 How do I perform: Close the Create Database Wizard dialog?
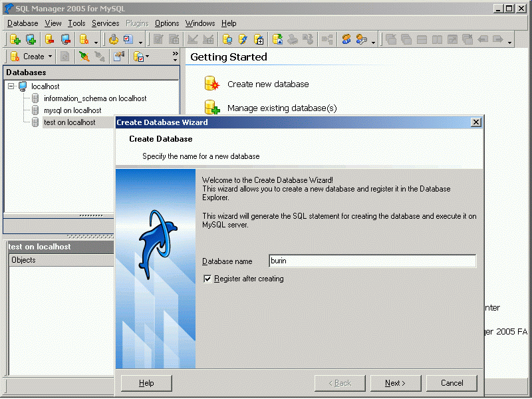click(476, 122)
